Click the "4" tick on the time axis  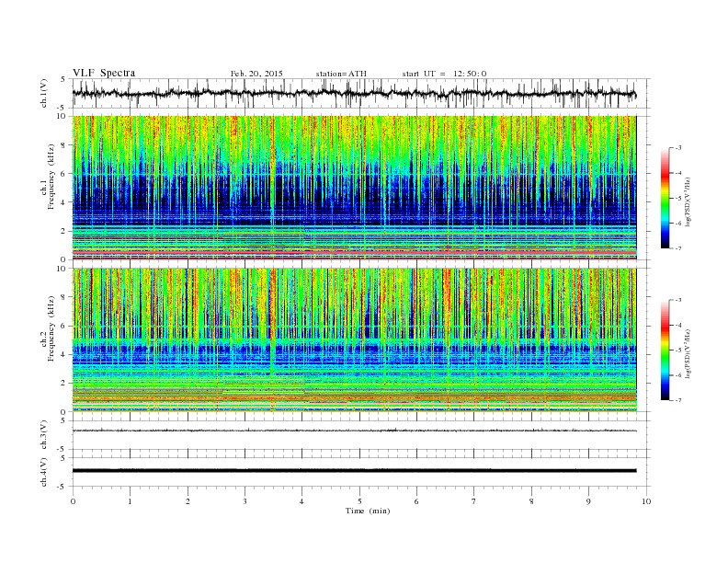coord(301,501)
